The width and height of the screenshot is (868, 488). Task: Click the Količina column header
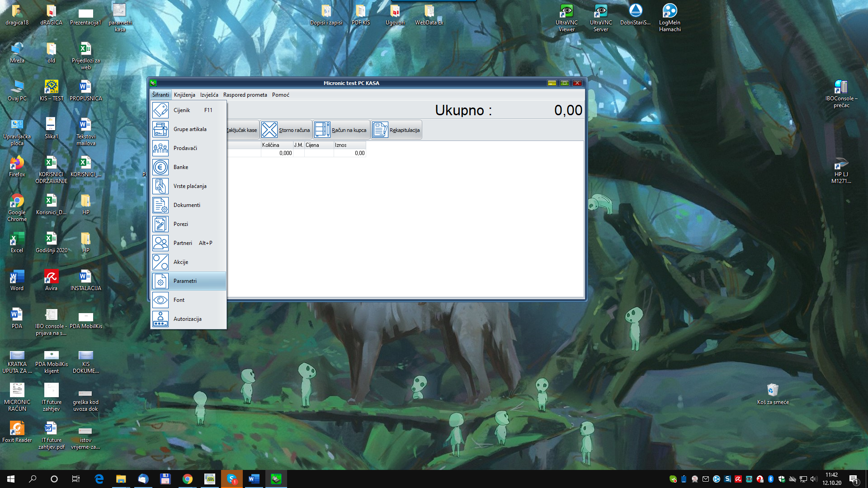coord(277,145)
